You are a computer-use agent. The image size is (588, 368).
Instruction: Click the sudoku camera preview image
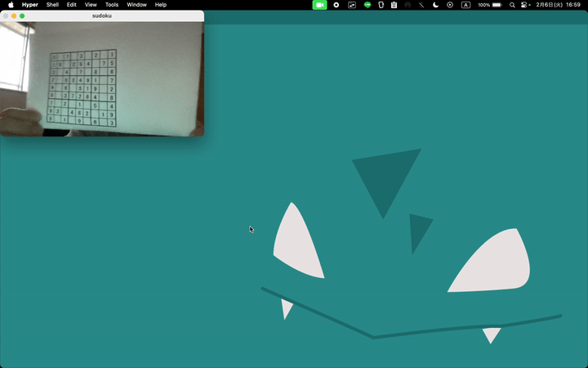click(102, 79)
